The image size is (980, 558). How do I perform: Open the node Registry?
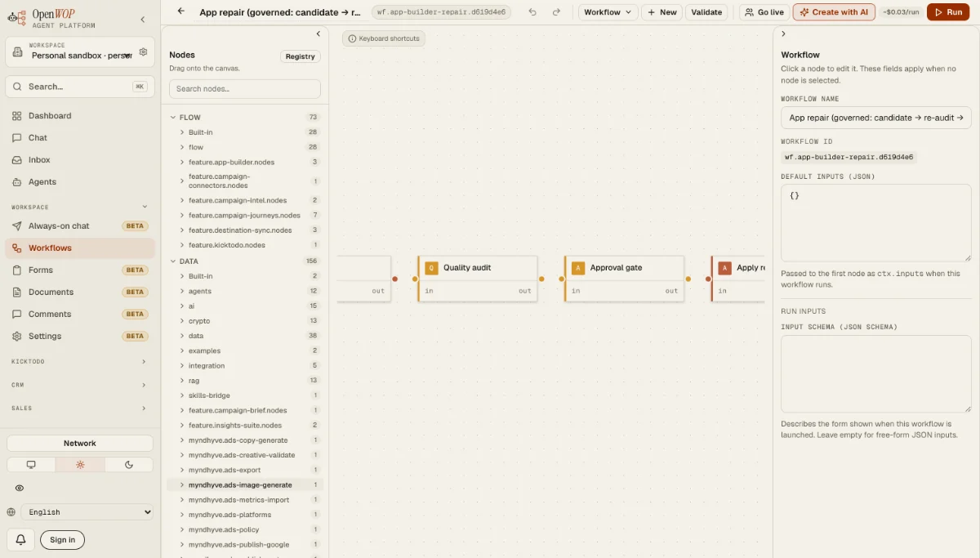click(301, 56)
